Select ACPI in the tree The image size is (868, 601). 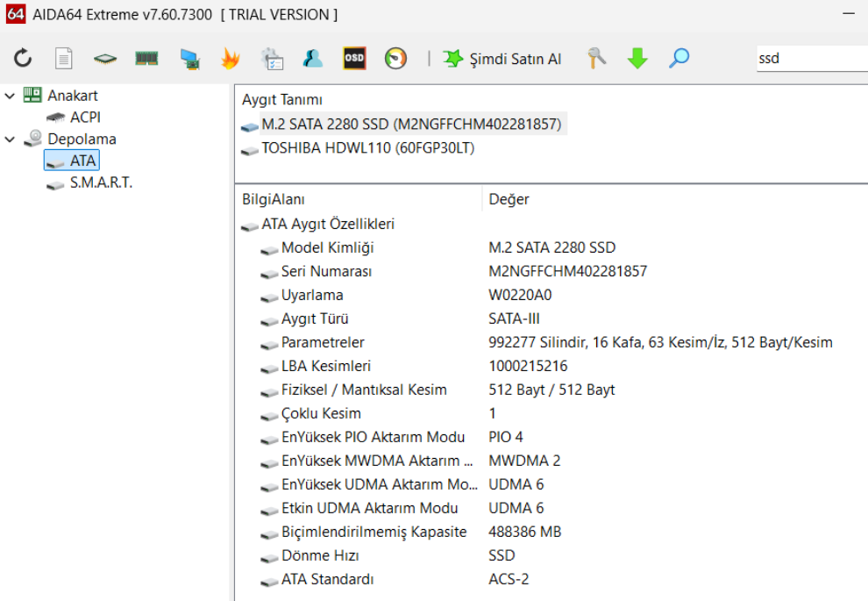pos(85,118)
